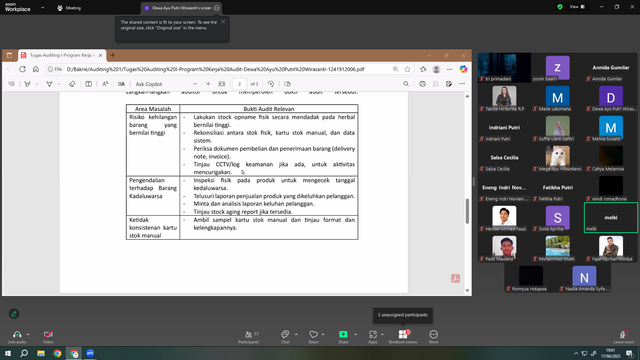Select the PDF erase tool
The width and height of the screenshot is (640, 360).
coord(72,84)
